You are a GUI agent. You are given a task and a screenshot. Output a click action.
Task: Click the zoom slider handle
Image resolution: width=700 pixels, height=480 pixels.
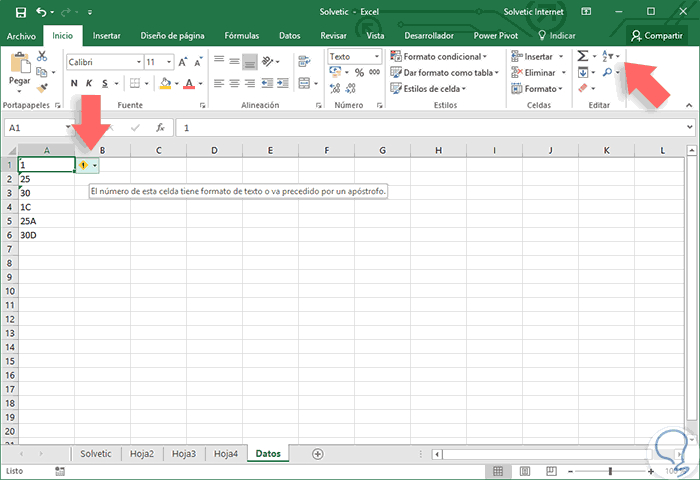[610, 472]
